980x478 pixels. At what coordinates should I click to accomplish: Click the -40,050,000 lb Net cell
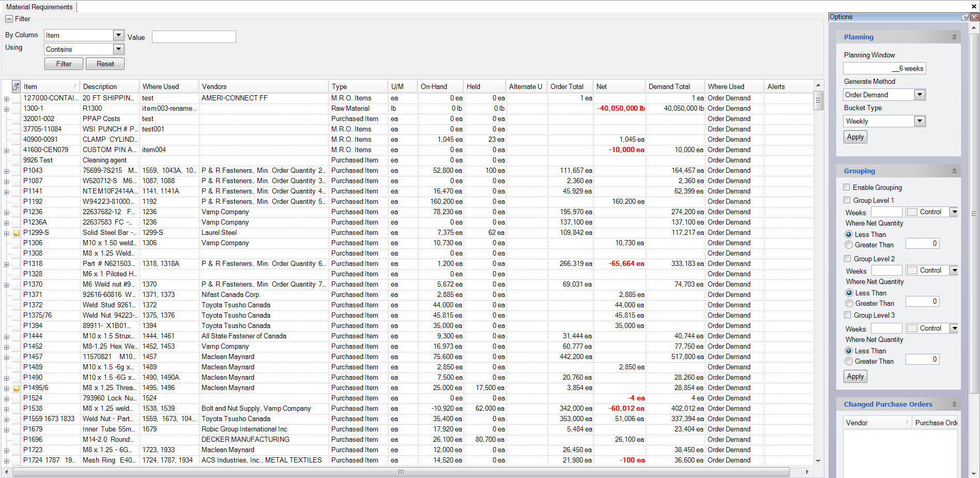620,109
